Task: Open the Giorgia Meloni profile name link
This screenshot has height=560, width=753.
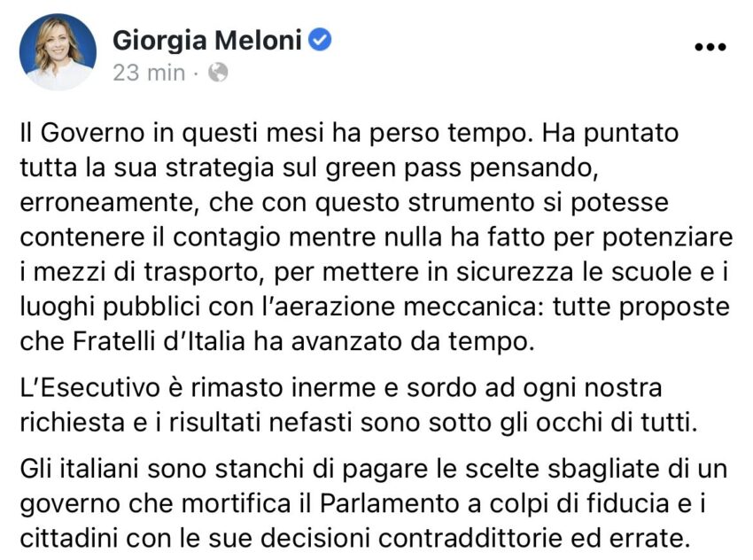Action: click(x=207, y=40)
